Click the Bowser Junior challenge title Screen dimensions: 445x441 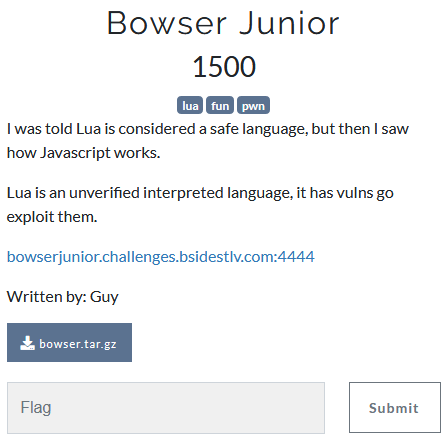pos(223,23)
